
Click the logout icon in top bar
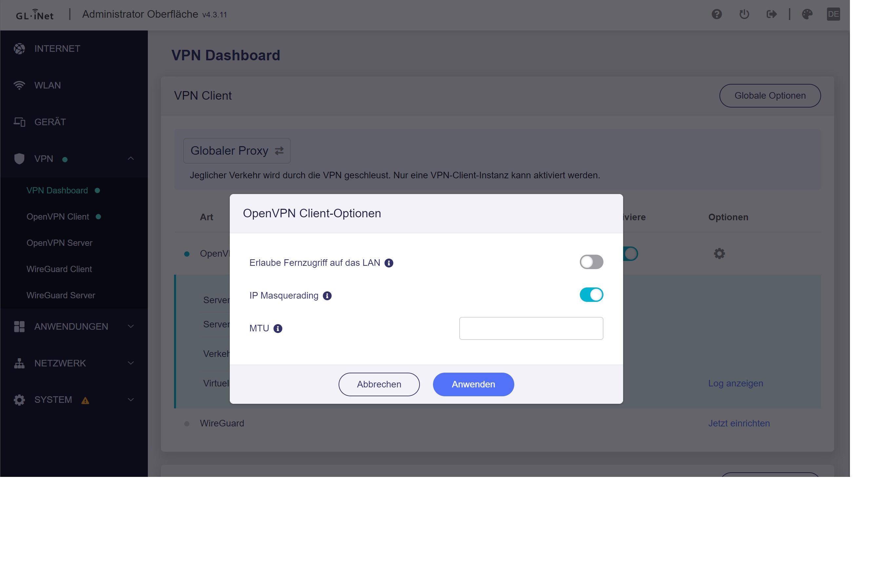771,14
